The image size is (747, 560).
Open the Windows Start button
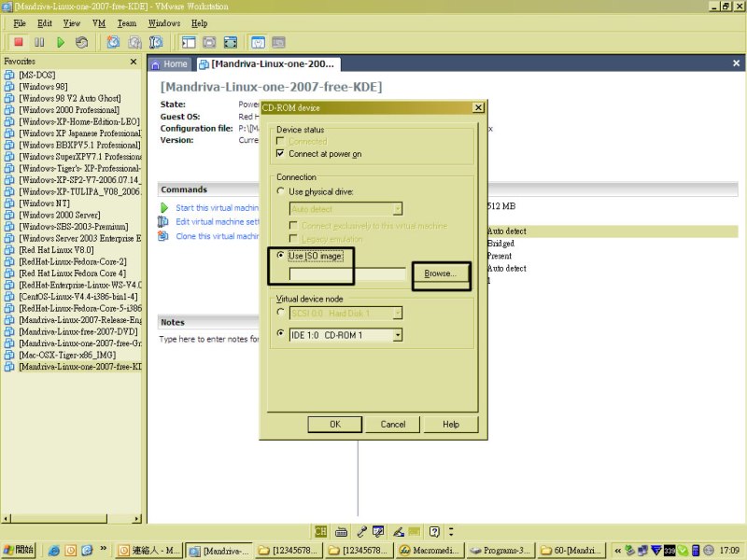18,550
